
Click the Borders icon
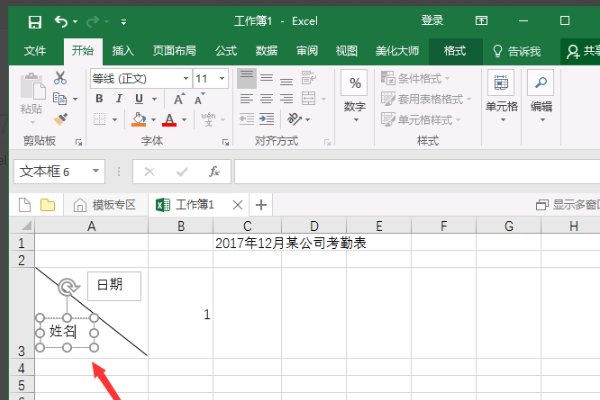click(99, 119)
